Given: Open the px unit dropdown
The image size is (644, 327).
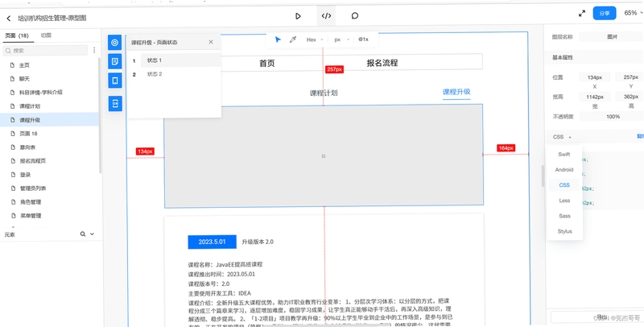Looking at the screenshot, I should pyautogui.click(x=341, y=39).
